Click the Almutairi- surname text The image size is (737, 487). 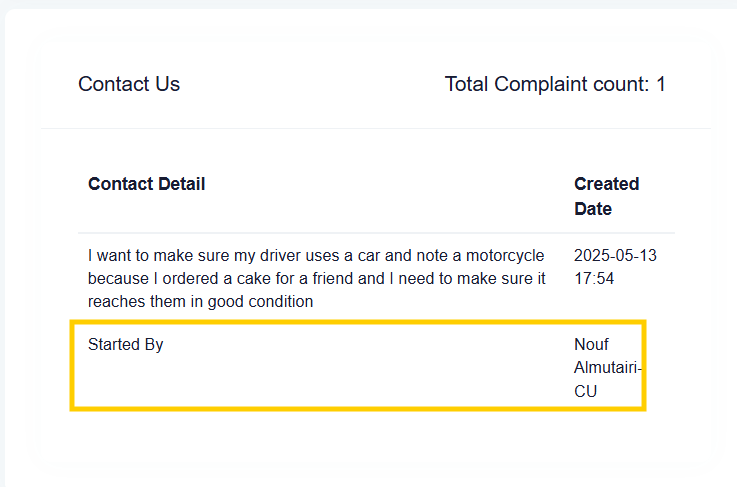[x=608, y=367]
